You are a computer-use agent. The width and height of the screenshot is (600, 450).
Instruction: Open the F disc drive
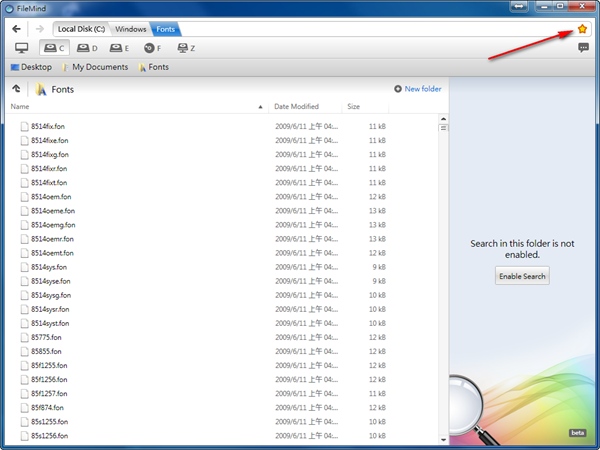(x=152, y=48)
